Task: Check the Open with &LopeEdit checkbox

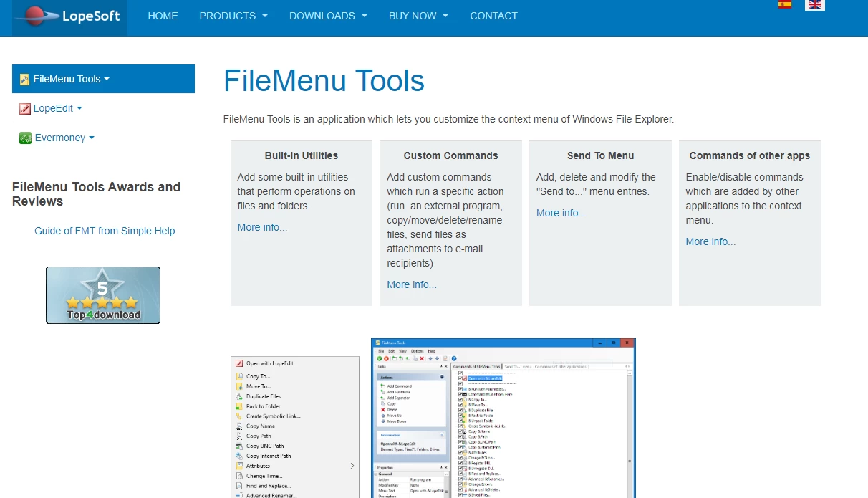Action: coord(460,378)
